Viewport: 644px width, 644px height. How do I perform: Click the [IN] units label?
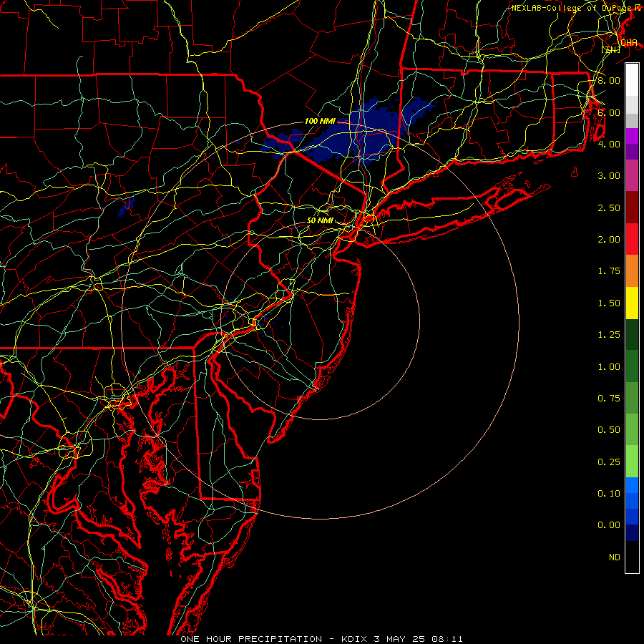611,49
